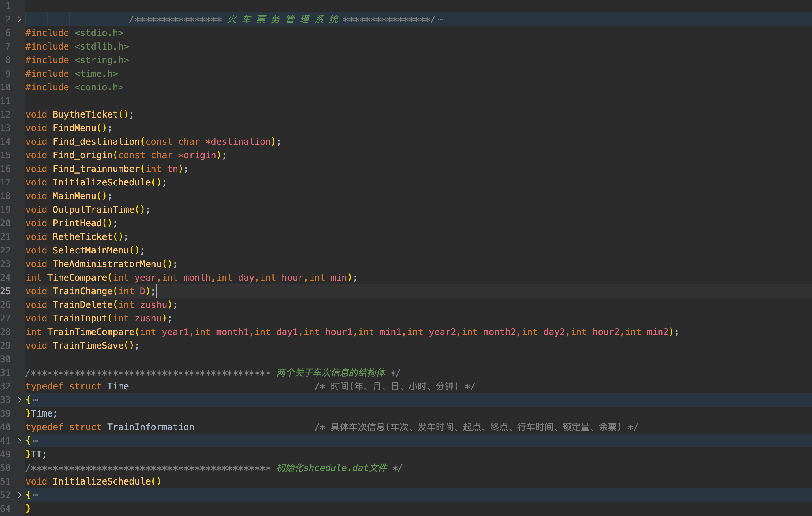The height and width of the screenshot is (516, 812).
Task: Click the <conio.h> include text
Action: (x=99, y=88)
